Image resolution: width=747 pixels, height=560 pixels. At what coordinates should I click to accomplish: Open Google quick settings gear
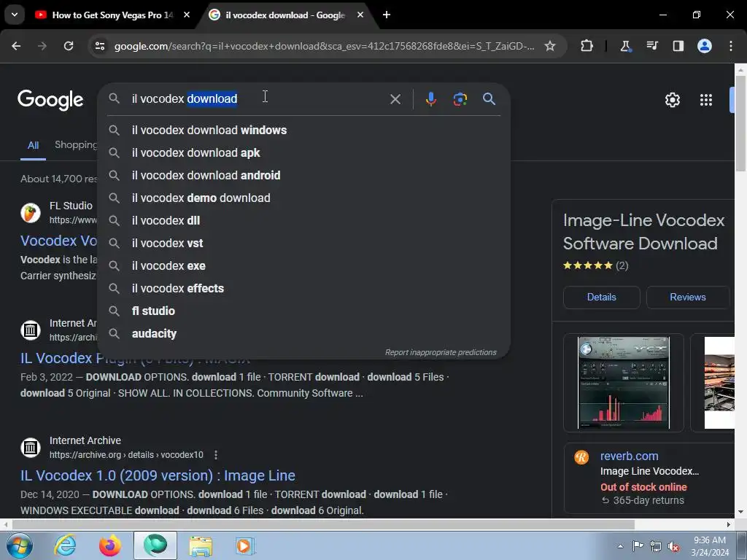tap(672, 100)
